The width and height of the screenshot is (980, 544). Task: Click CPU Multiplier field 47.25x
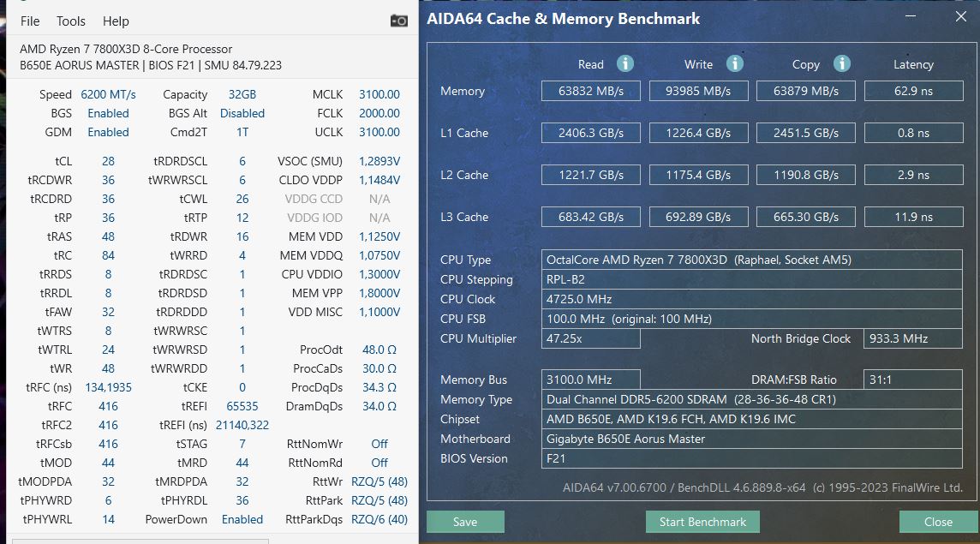(x=590, y=338)
